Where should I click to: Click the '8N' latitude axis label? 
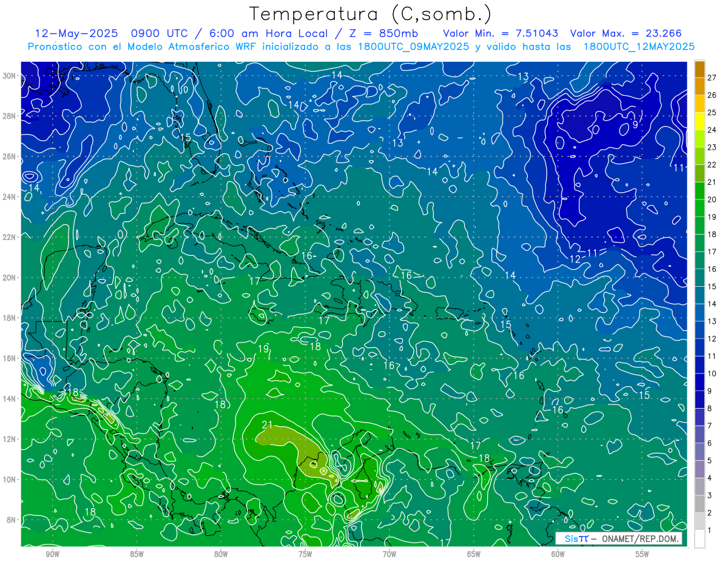[11, 520]
